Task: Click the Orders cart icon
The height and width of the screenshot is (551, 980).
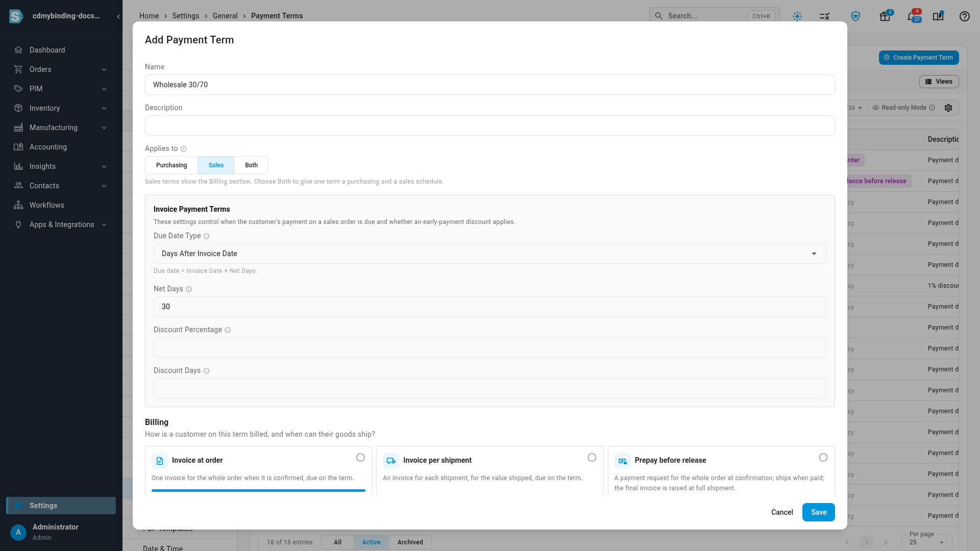Action: point(18,69)
